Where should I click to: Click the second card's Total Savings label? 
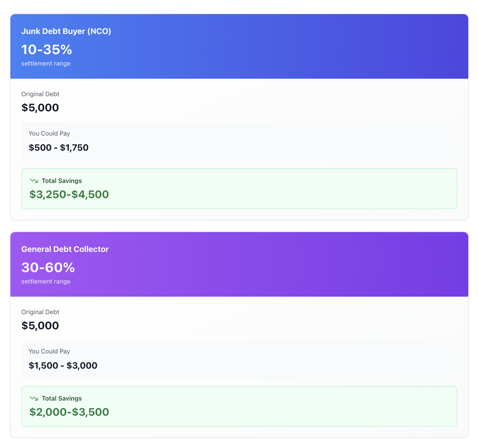[x=62, y=398]
